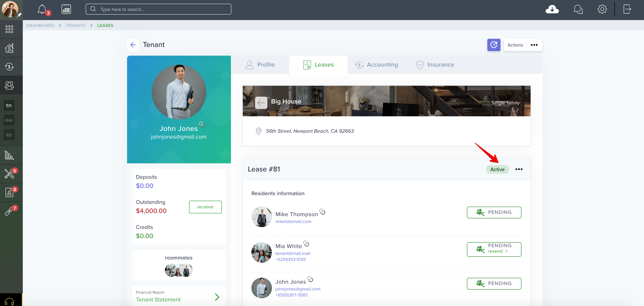Open the applications icon with badge 8

(10, 192)
